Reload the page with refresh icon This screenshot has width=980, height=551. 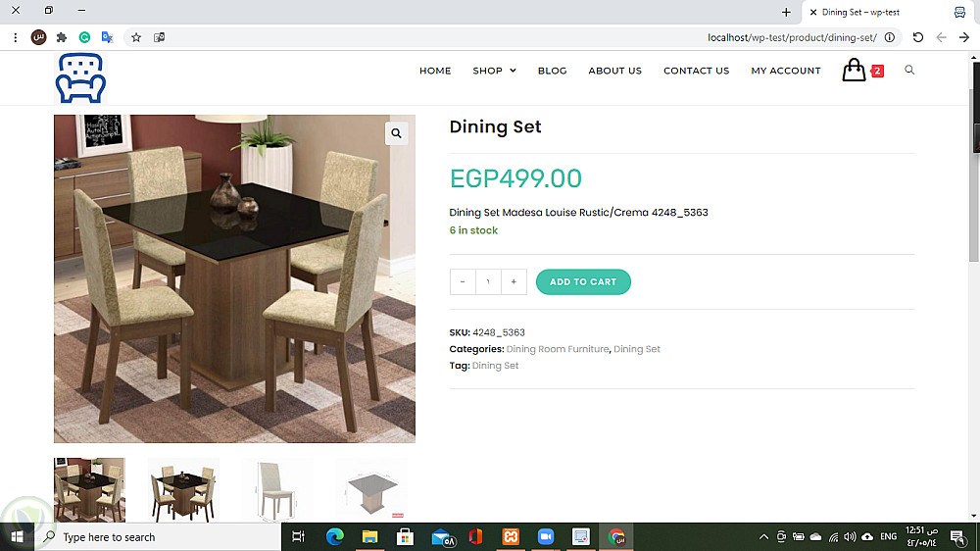click(917, 37)
